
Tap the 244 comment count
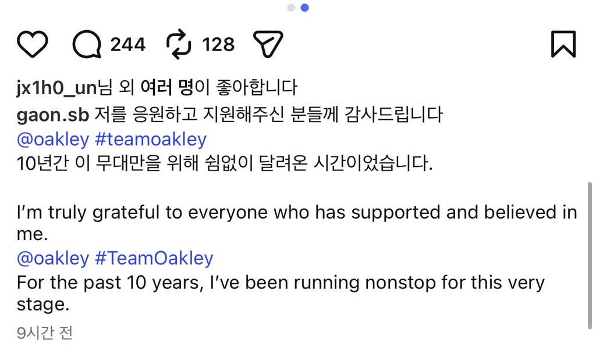[127, 44]
